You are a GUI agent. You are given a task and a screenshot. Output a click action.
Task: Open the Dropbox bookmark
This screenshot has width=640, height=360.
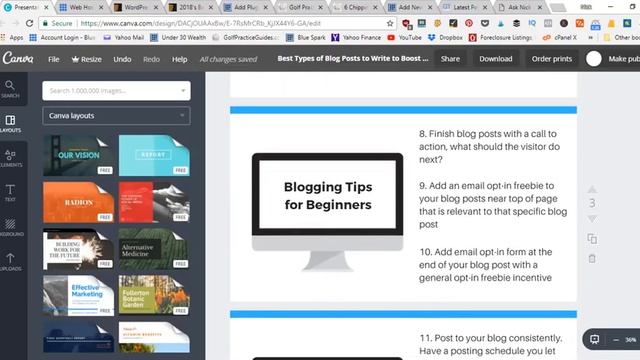(x=445, y=38)
